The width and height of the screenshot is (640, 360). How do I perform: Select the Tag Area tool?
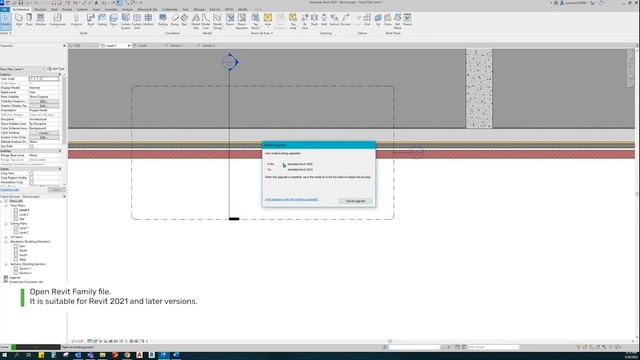[293, 21]
